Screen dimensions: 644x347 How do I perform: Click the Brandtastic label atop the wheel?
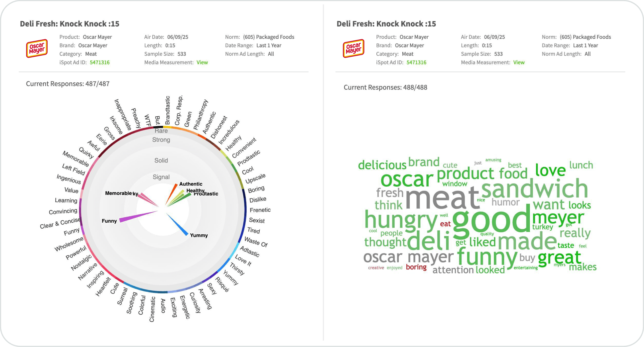pos(167,110)
